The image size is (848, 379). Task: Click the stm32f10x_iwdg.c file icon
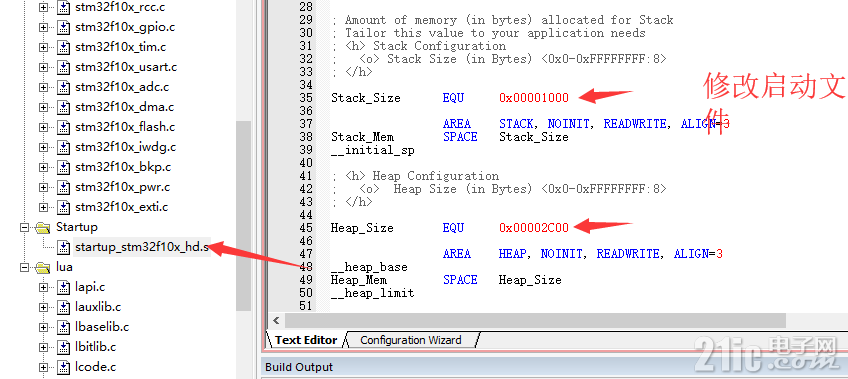click(64, 148)
